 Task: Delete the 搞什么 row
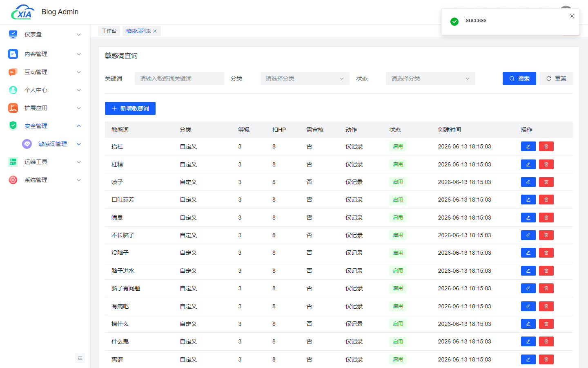coord(546,324)
